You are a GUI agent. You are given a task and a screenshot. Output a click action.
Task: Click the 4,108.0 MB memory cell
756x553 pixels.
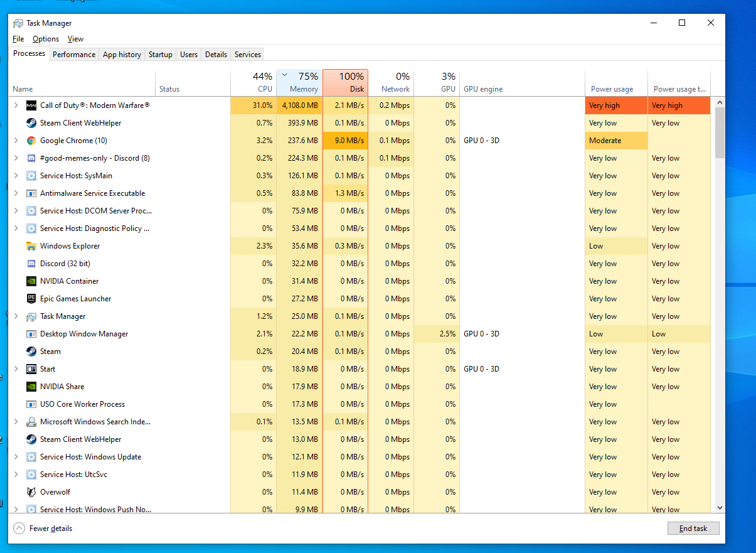(x=299, y=105)
